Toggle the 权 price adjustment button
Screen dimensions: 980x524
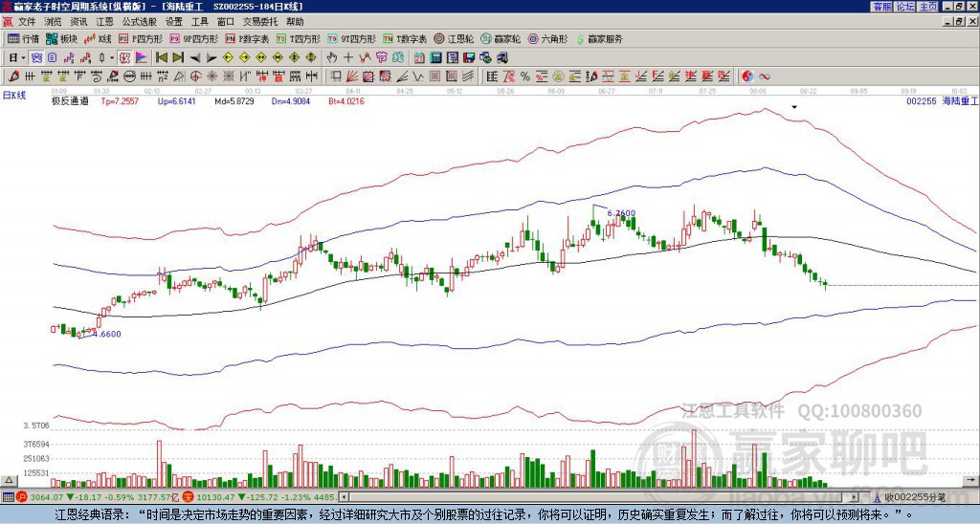point(124,57)
